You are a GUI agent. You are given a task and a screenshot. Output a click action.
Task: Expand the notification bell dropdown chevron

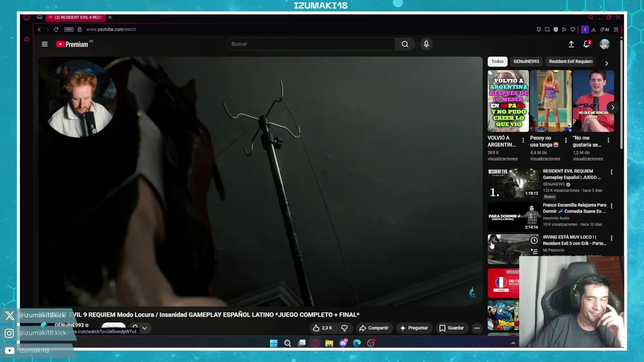(x=144, y=328)
